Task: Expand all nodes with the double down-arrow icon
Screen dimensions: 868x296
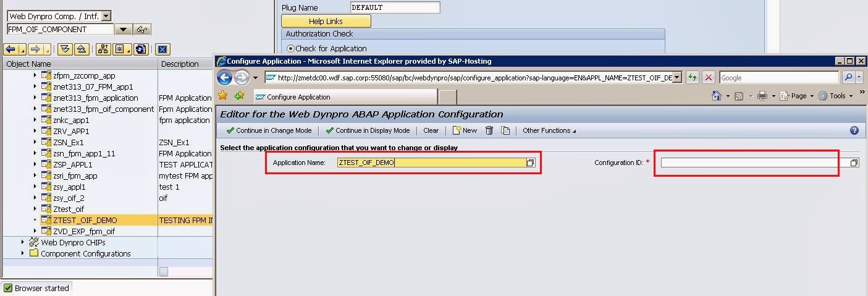Action: (65, 49)
